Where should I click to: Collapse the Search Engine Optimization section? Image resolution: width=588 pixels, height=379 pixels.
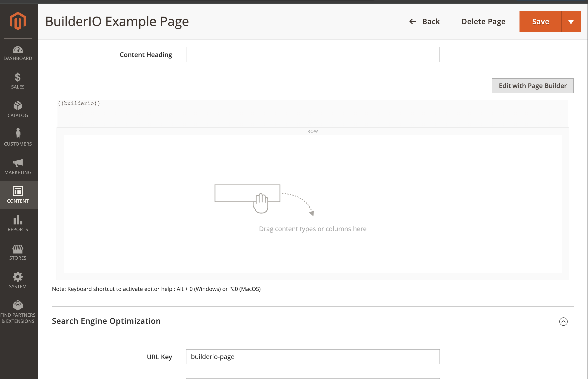(563, 322)
